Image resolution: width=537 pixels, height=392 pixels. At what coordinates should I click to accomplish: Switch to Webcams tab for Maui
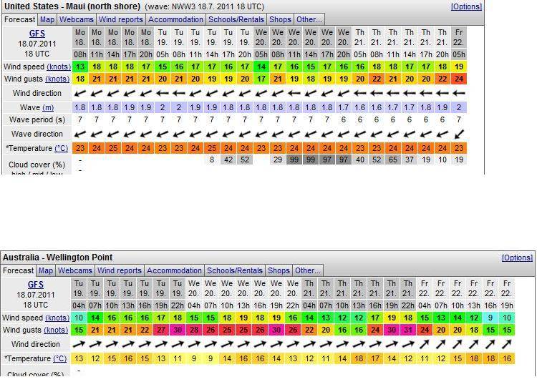click(76, 20)
